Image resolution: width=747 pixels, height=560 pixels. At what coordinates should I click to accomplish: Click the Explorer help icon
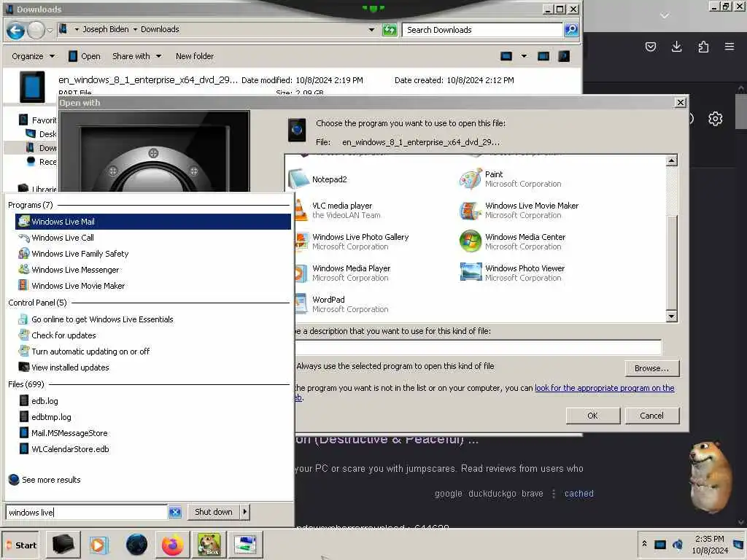point(564,56)
